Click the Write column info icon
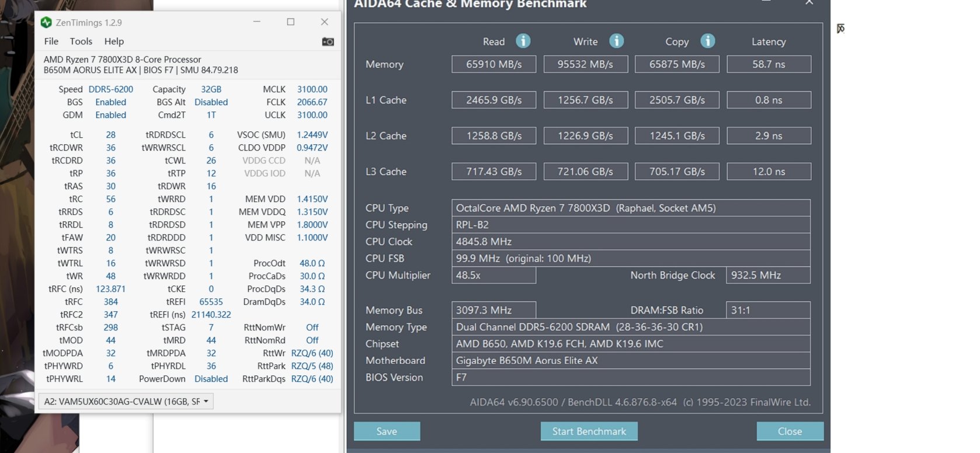The height and width of the screenshot is (453, 980). pyautogui.click(x=616, y=41)
